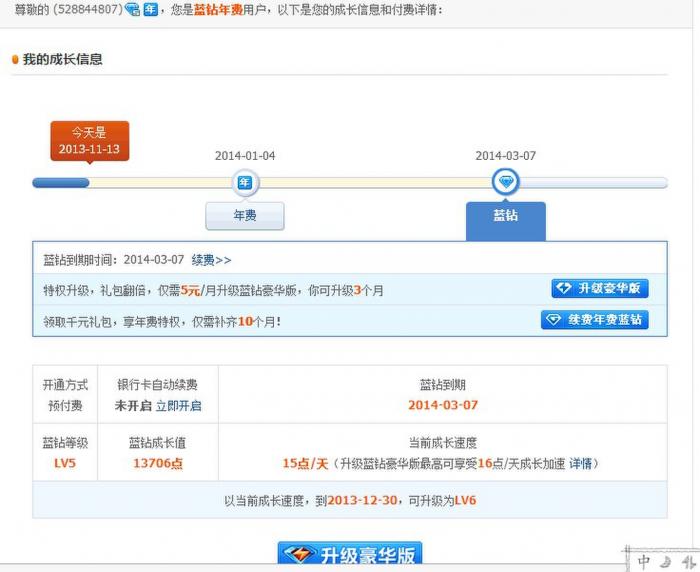Click the blue diamond marker on the timeline
Viewport: 700px width, 572px height.
tap(505, 182)
